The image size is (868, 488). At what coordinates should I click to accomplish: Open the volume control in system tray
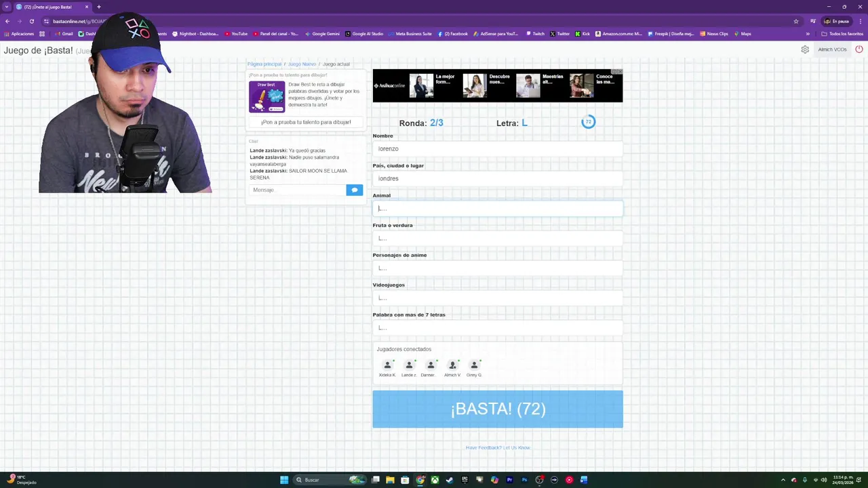coord(824,480)
